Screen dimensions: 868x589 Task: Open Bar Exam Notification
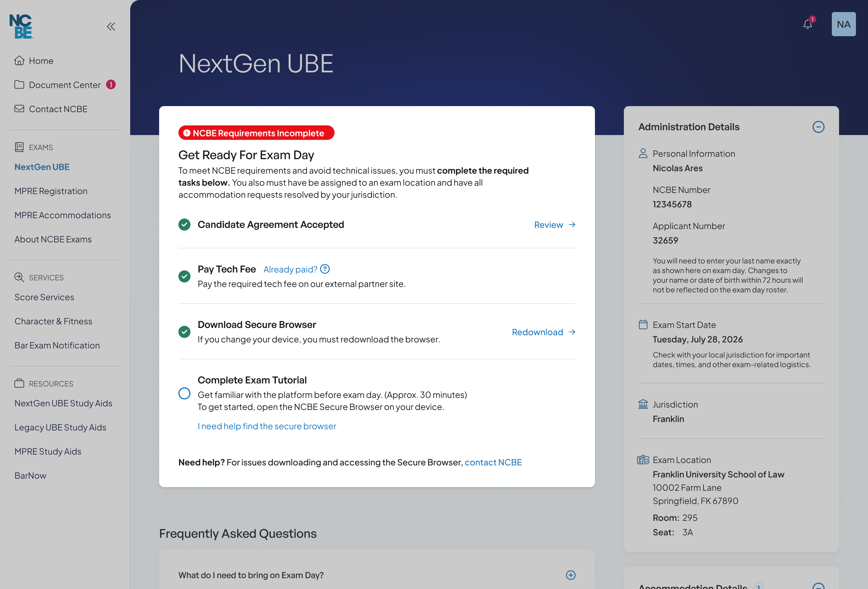(x=57, y=345)
